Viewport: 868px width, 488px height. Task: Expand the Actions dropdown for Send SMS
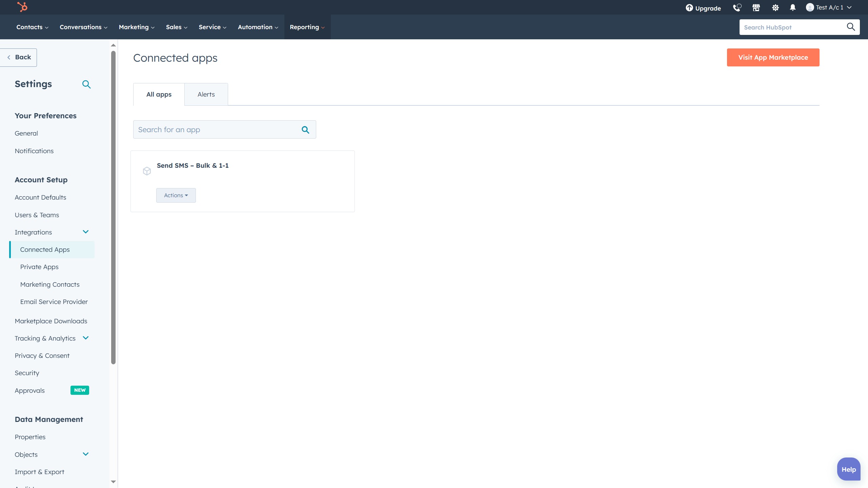(x=176, y=196)
